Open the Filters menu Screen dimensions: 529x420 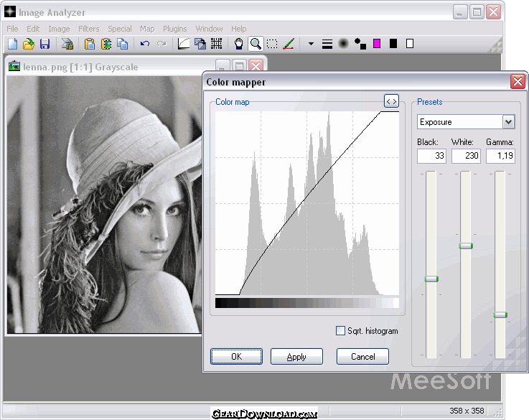click(x=89, y=29)
